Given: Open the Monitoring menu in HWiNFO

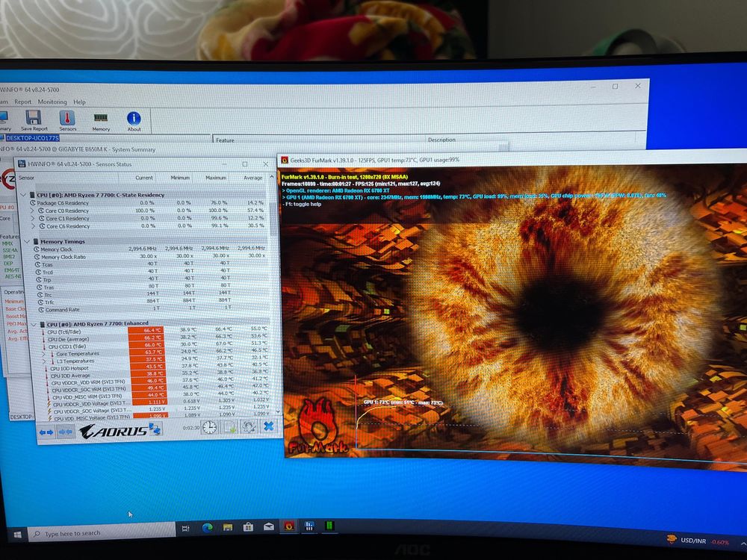Looking at the screenshot, I should click(x=52, y=102).
